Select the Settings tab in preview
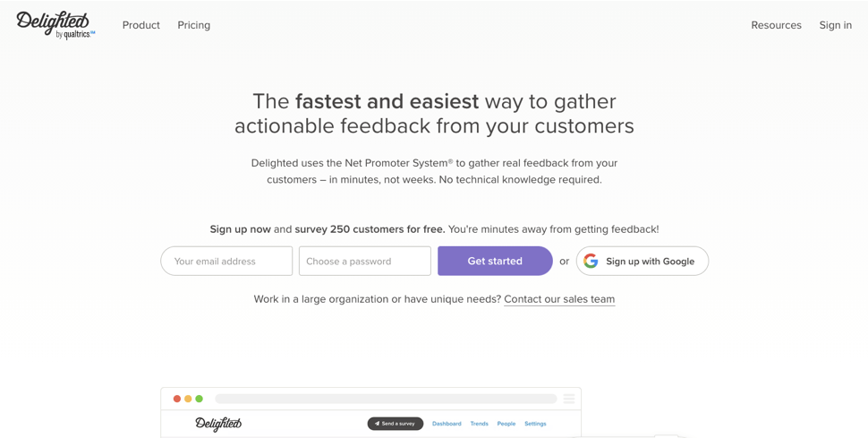The image size is (868, 438). 535,424
